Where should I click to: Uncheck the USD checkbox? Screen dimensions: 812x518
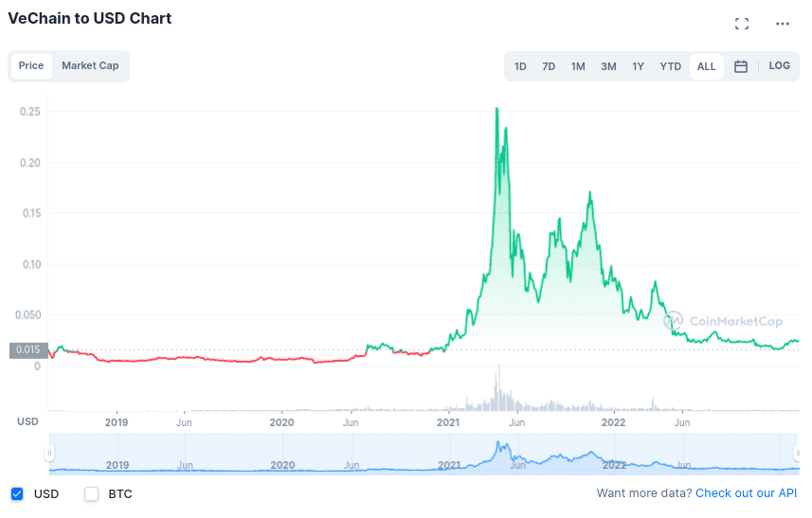(x=17, y=493)
